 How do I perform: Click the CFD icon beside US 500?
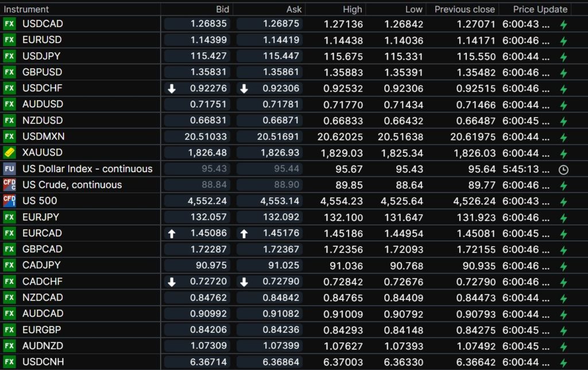pyautogui.click(x=9, y=201)
